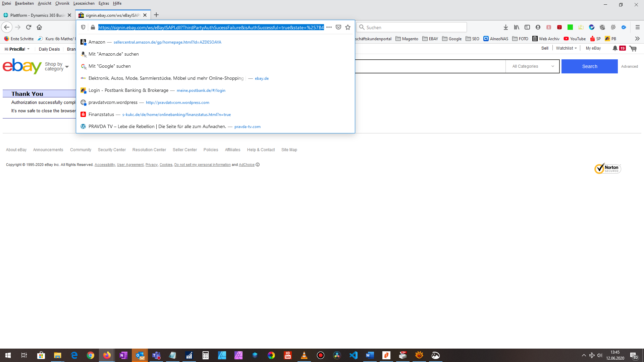This screenshot has width=644, height=362.
Task: Expand Shop by category menu
Action: tap(57, 66)
